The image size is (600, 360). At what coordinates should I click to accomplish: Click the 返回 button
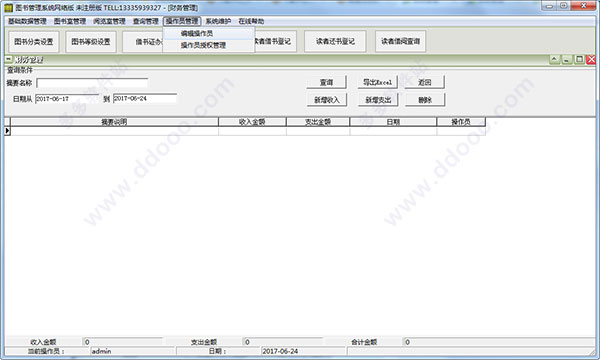coord(425,82)
